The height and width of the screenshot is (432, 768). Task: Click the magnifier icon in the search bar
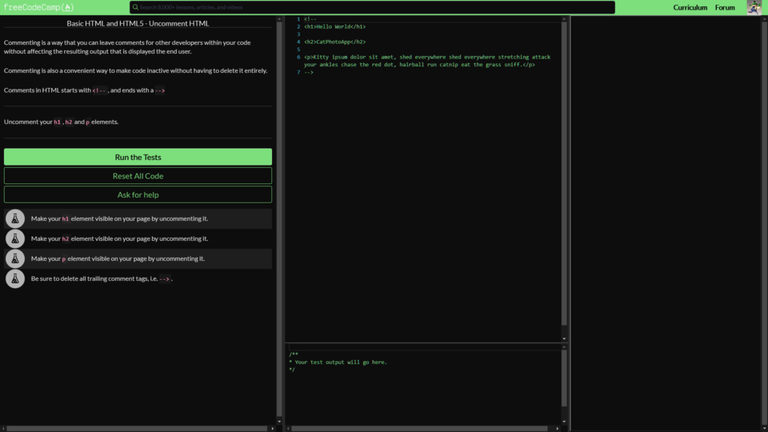(x=135, y=7)
